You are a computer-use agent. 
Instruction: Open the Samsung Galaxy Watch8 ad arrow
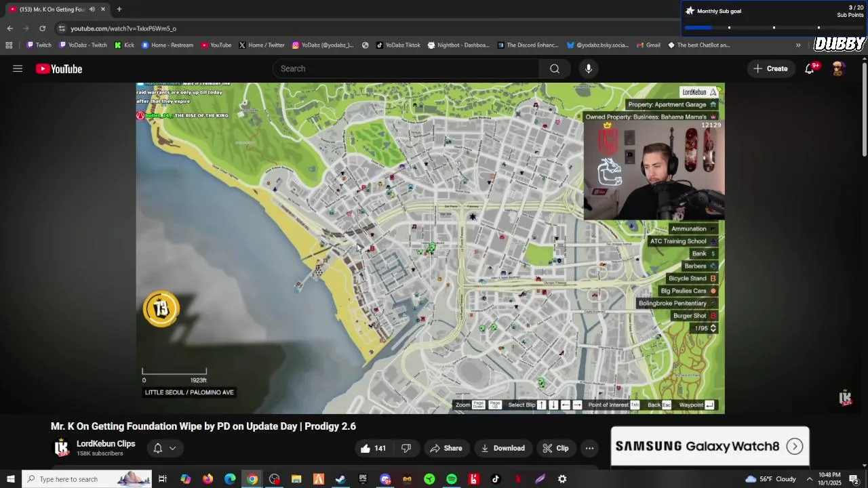(795, 446)
